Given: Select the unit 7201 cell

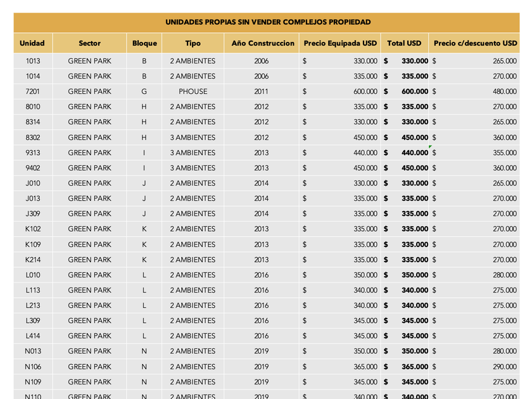Looking at the screenshot, I should click(x=32, y=92).
